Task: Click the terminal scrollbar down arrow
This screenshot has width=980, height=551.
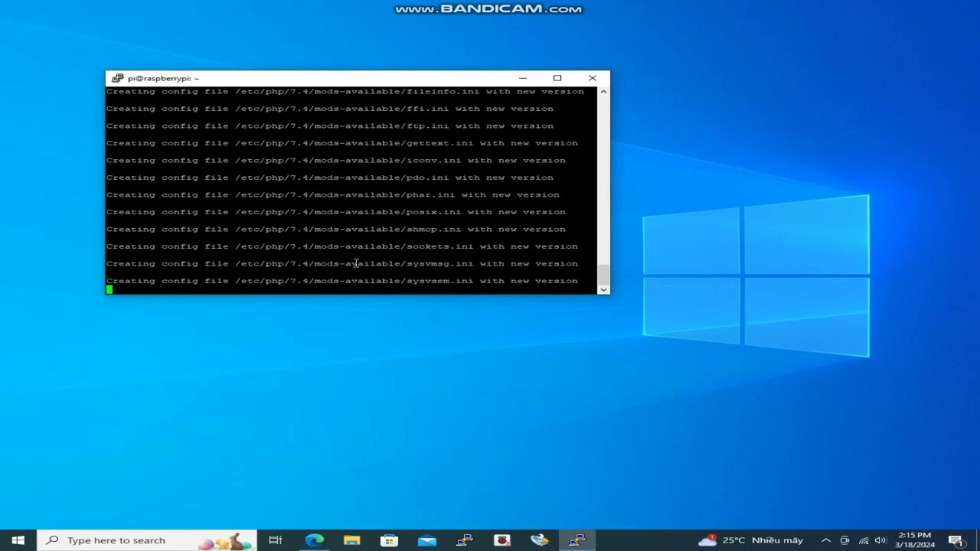Action: tap(603, 289)
